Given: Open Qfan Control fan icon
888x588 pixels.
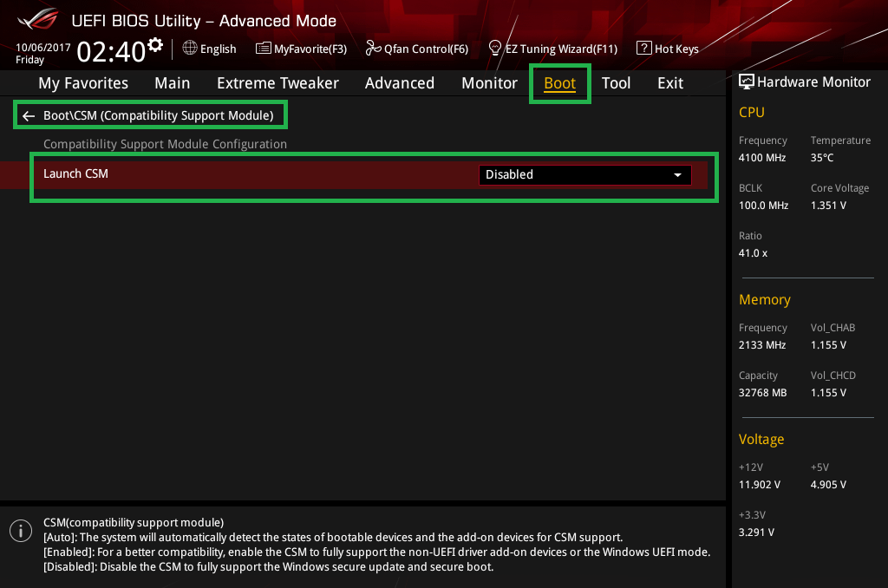Looking at the screenshot, I should coord(373,49).
